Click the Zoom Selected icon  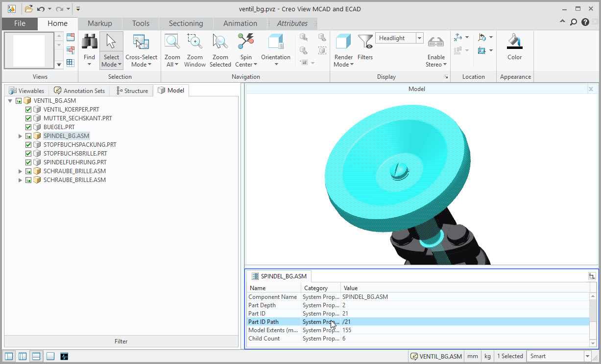pos(220,43)
